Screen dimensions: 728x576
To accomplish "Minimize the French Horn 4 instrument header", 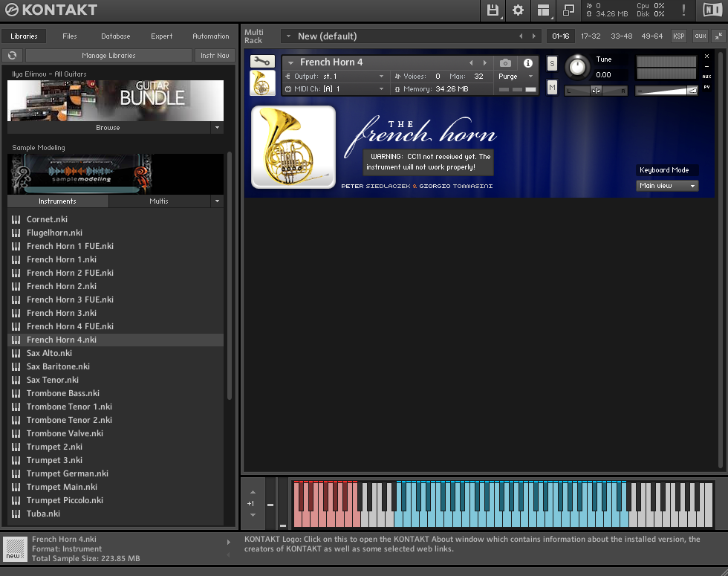I will 706,66.
